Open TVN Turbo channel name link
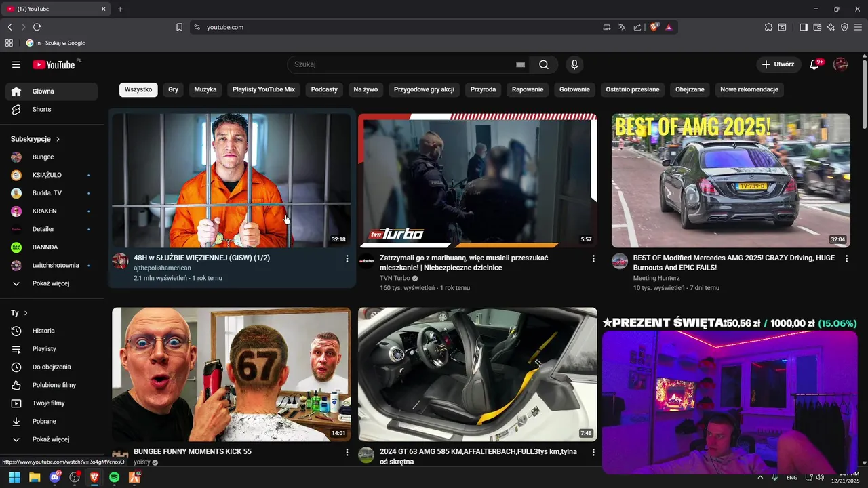 (395, 278)
